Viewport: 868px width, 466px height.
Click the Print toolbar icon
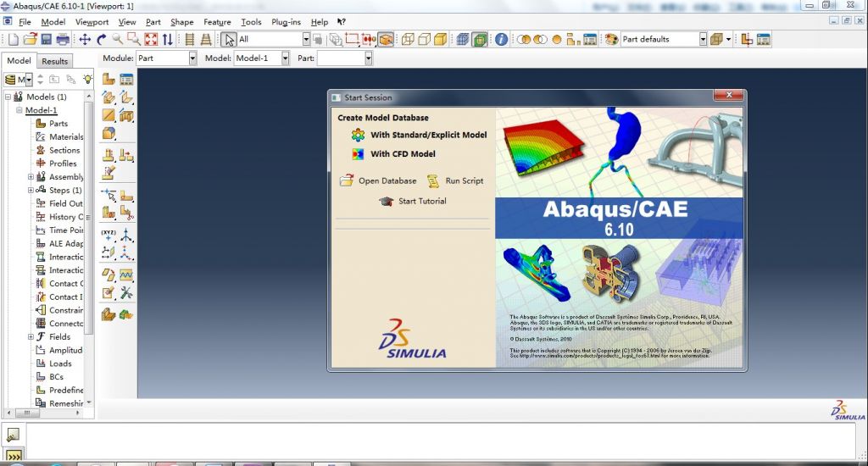[63, 39]
